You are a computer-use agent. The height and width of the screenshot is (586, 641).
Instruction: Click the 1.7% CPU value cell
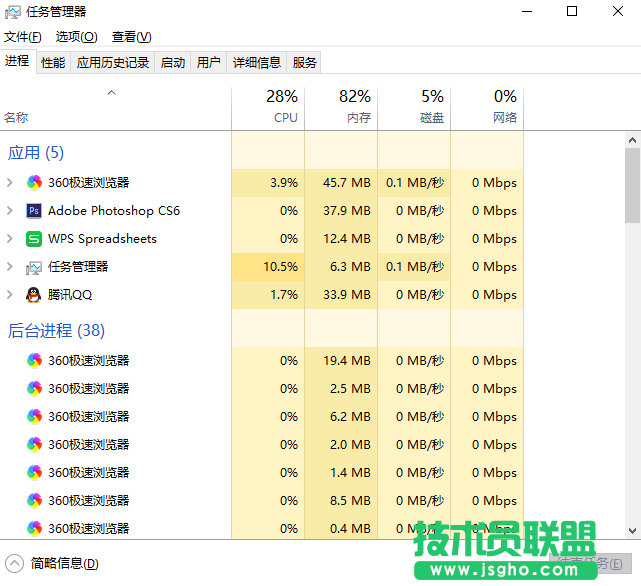tap(268, 294)
